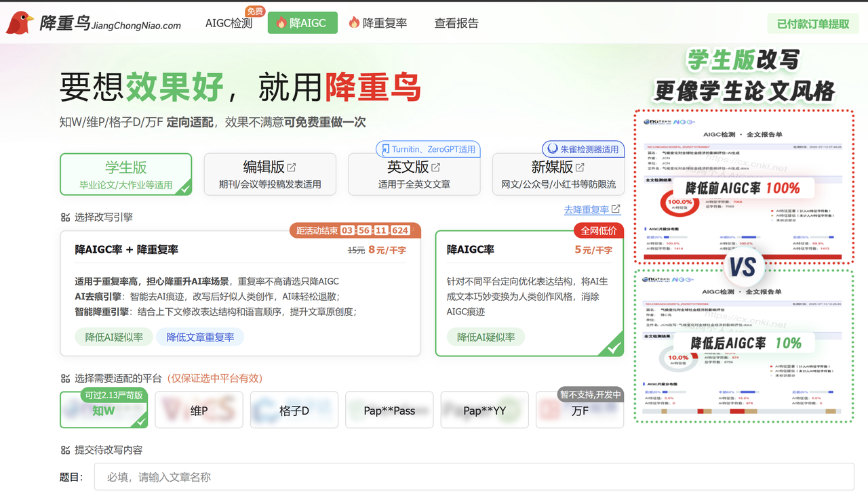Viewport: 868px width, 500px height.
Task: Click the 学生版改写 banner title
Action: 743,60
